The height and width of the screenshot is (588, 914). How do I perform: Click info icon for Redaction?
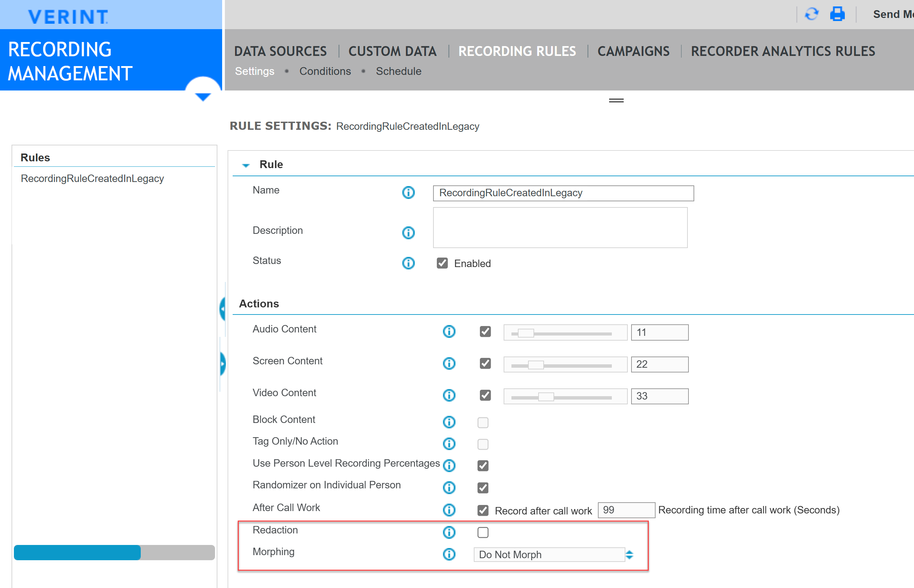point(449,532)
